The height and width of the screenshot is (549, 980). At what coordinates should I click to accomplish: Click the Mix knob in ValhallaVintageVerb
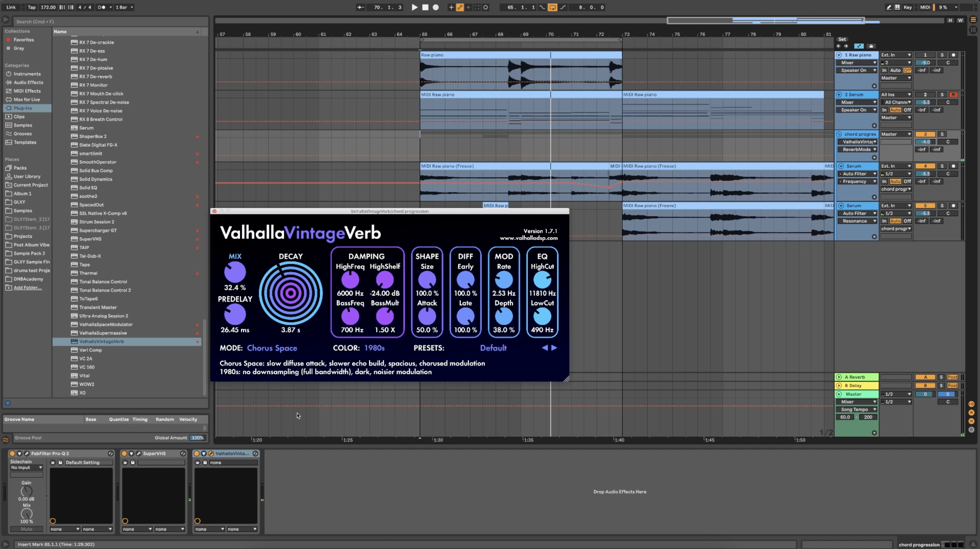point(235,272)
